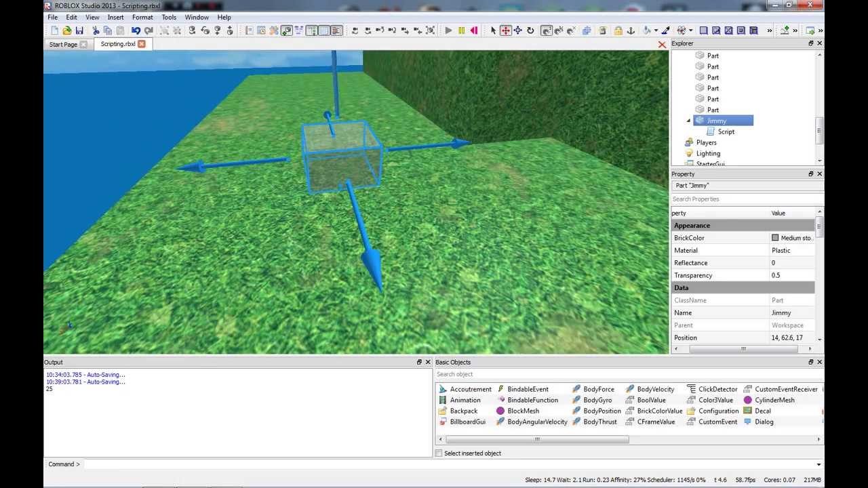Select the Script item under Jimmy
Viewport: 868px width, 488px height.
pos(726,131)
